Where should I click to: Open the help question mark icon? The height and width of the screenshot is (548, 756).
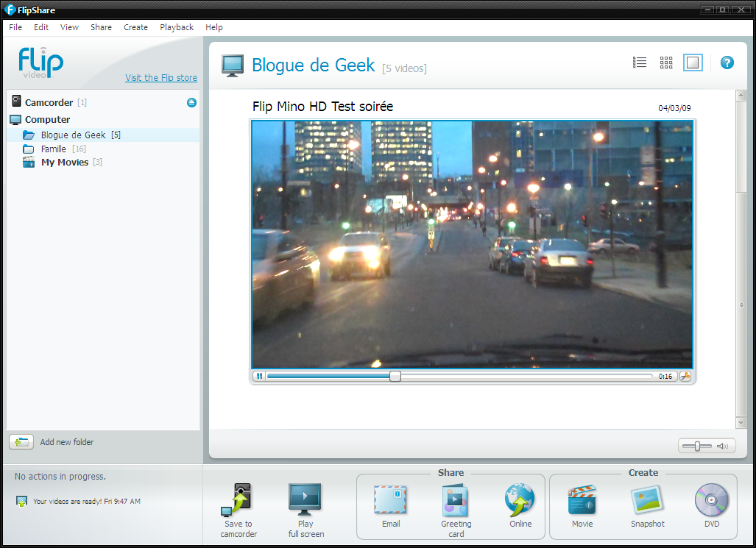click(727, 63)
